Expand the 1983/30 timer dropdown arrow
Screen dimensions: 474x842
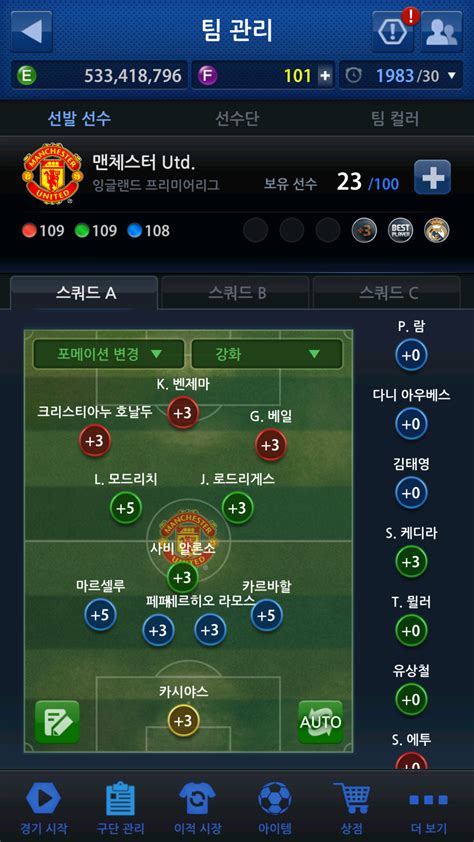click(x=452, y=75)
